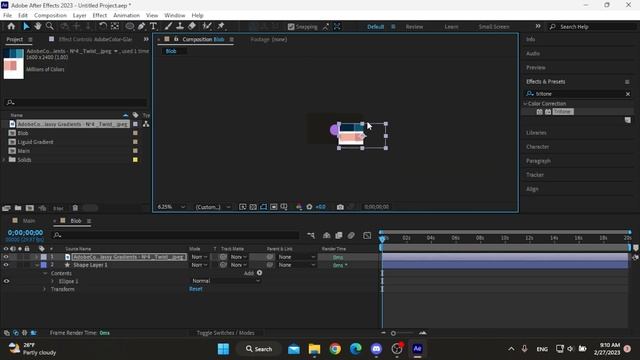640x360 pixels.
Task: Open Google Chrome from the taskbar
Action: (x=335, y=349)
